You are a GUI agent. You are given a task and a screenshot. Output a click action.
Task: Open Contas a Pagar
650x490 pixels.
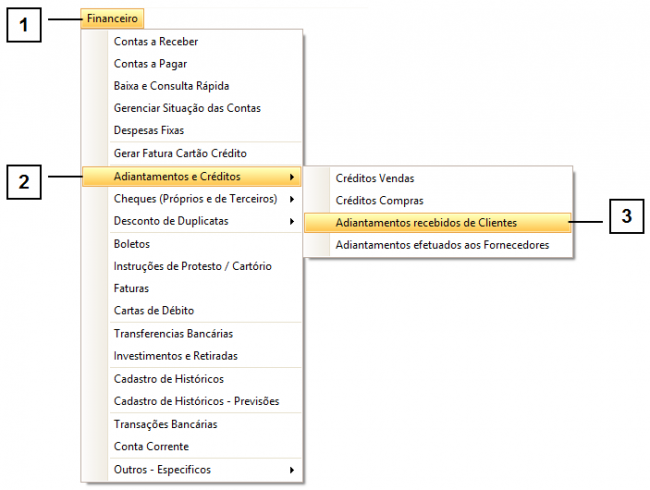pos(150,64)
